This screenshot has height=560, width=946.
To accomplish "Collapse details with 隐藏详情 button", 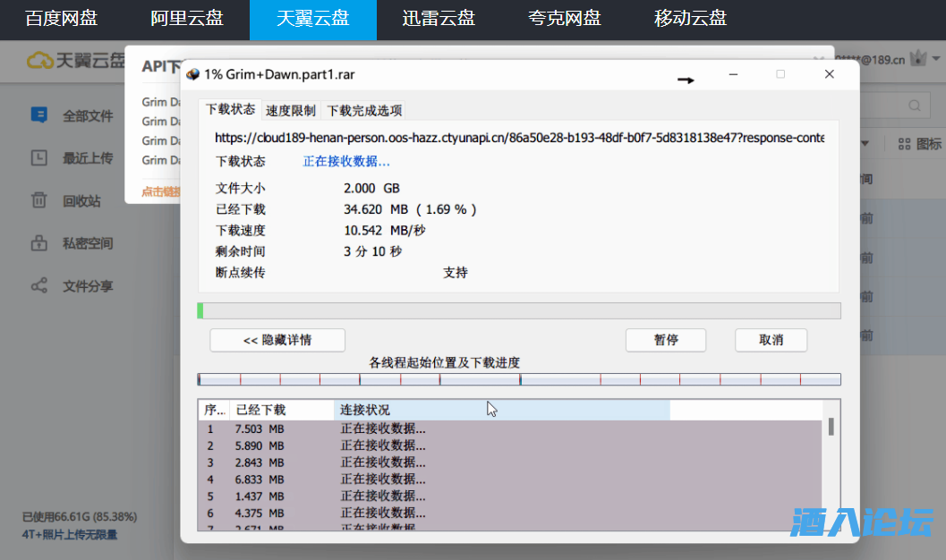I will pos(277,340).
